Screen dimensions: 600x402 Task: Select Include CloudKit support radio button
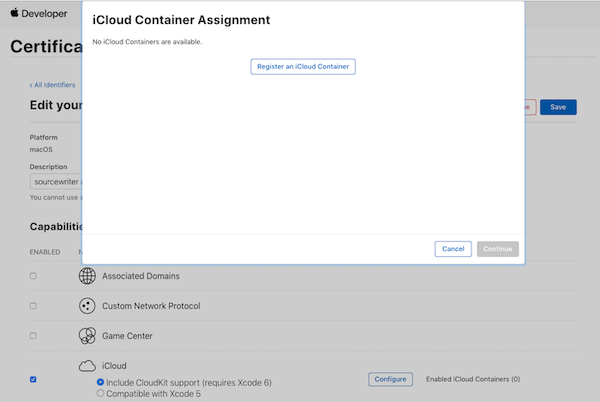tap(100, 382)
